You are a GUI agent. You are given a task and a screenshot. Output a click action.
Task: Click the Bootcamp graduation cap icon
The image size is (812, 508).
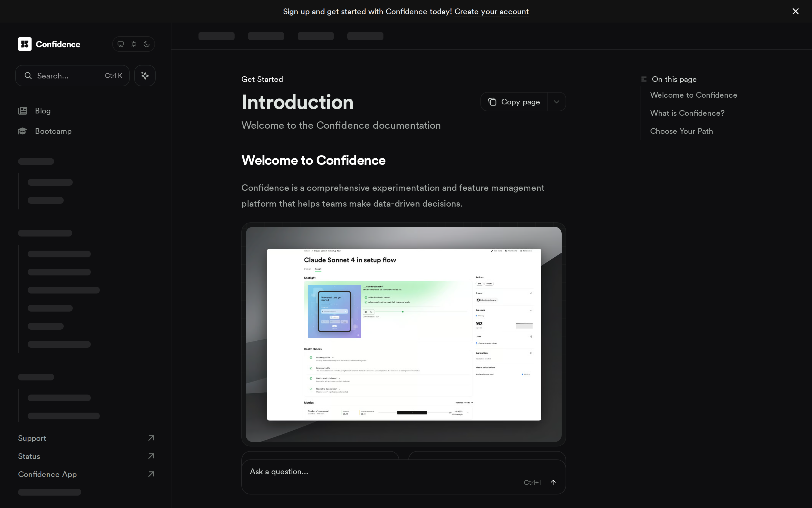(x=23, y=131)
